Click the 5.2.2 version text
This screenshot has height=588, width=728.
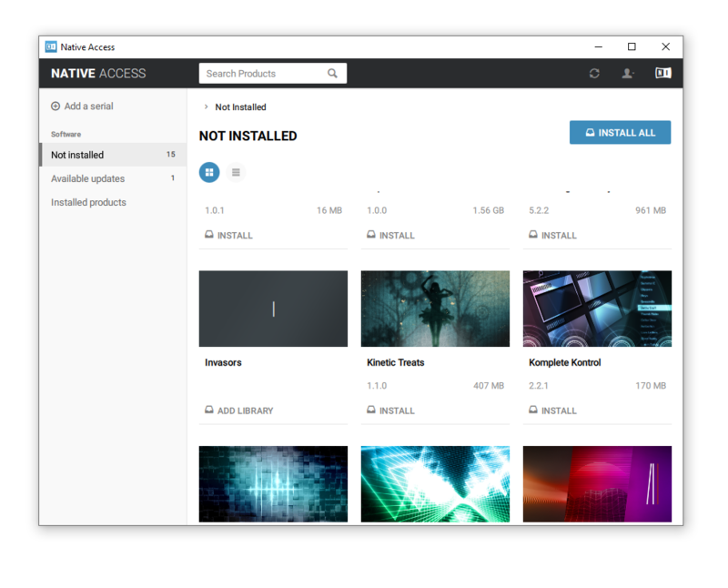click(x=539, y=210)
